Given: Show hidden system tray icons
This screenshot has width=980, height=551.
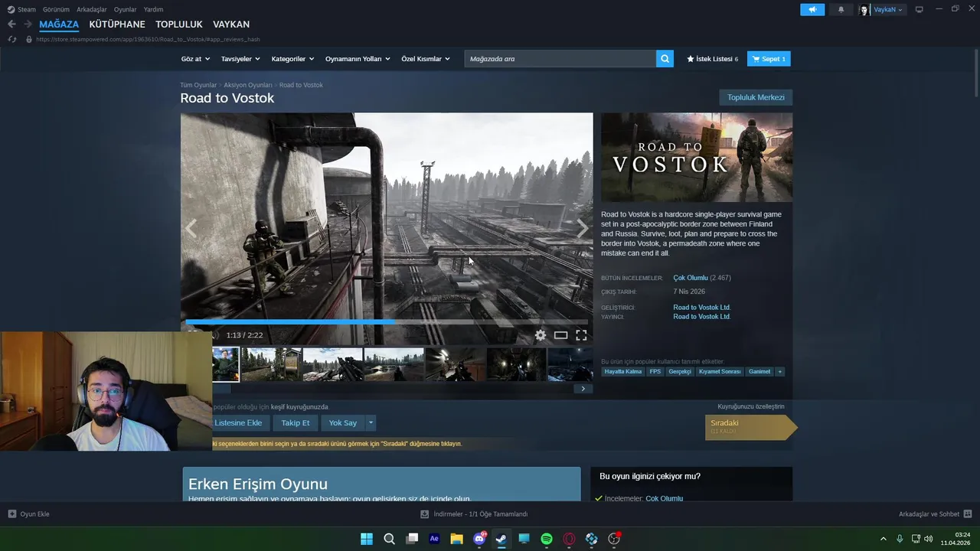Looking at the screenshot, I should (x=883, y=539).
